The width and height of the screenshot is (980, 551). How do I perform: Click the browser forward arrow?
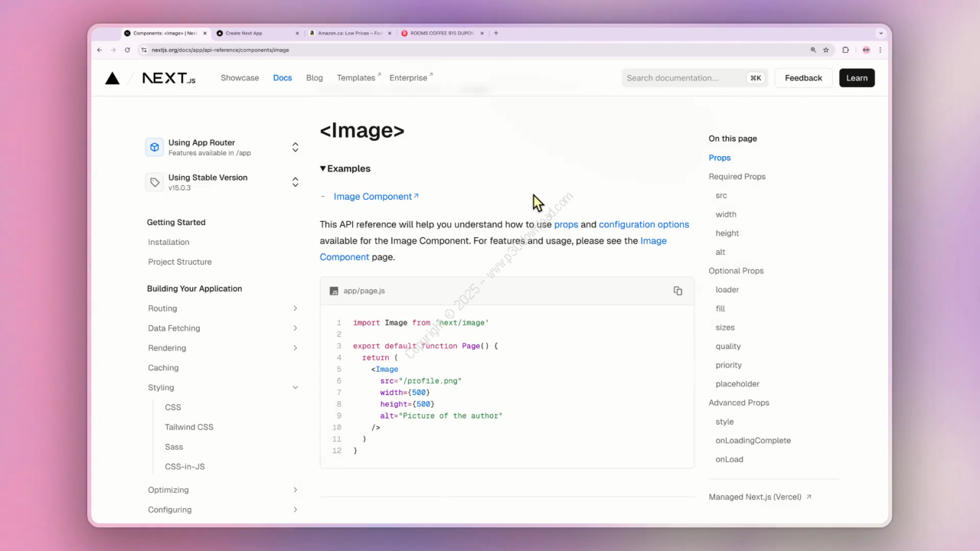click(x=113, y=50)
